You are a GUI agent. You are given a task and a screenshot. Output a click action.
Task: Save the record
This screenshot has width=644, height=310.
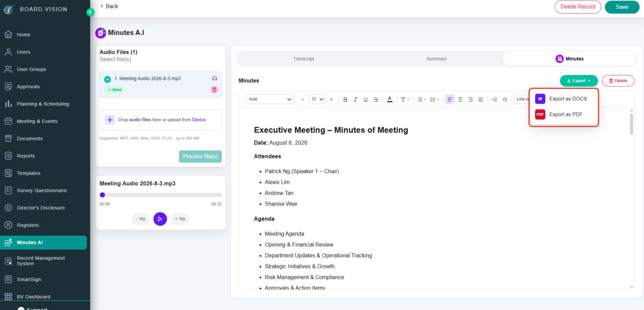pos(622,7)
